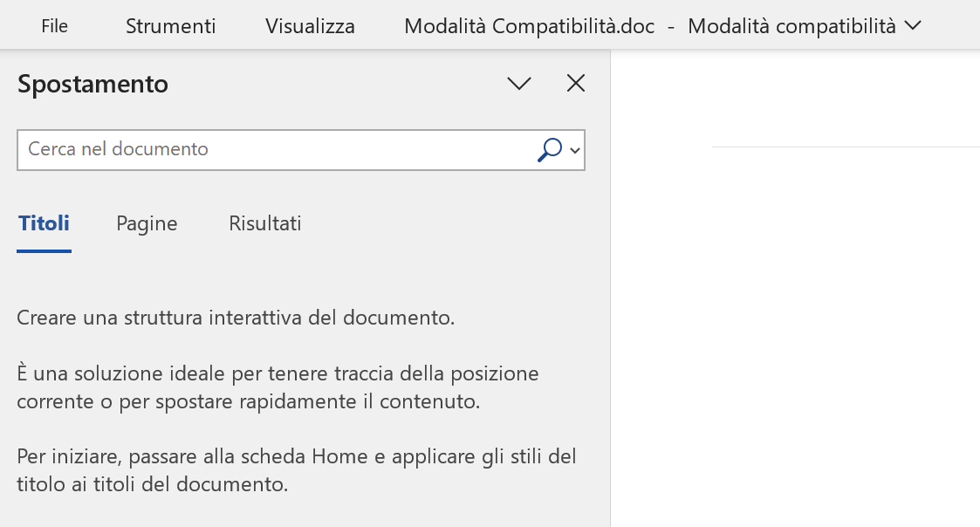Click the magnifying glass search icon
The image size is (980, 527).
550,150
